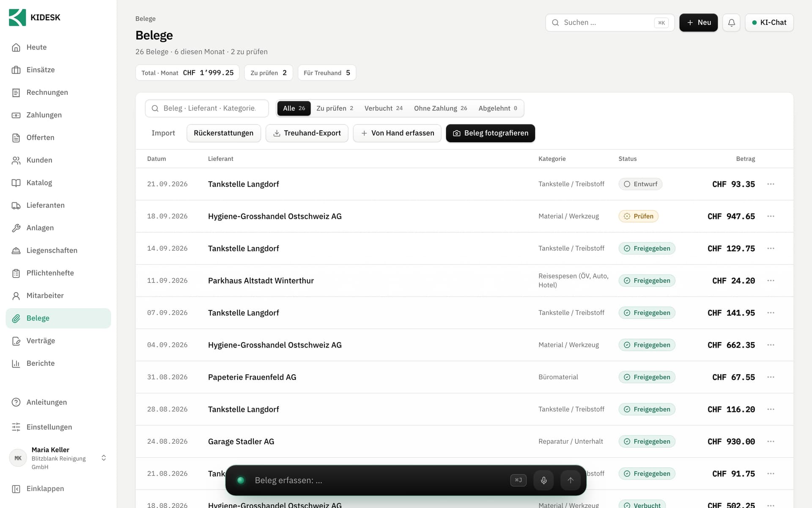
Task: Go to Heute in sidebar
Action: [x=58, y=47]
